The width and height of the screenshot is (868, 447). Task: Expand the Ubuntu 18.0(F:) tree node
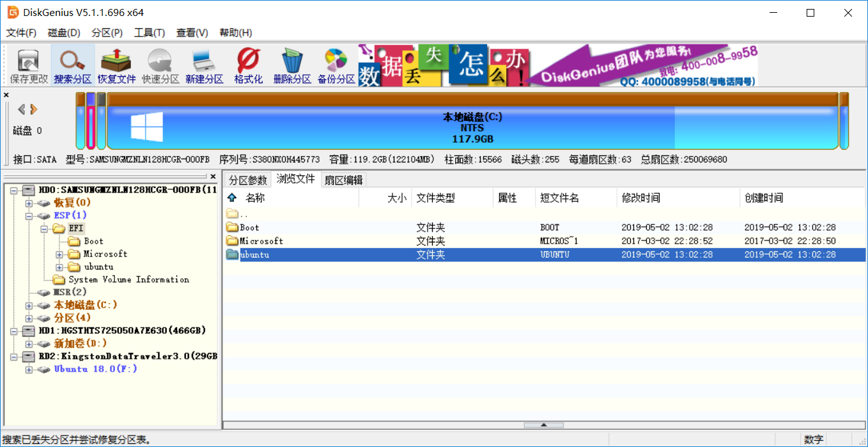click(29, 369)
